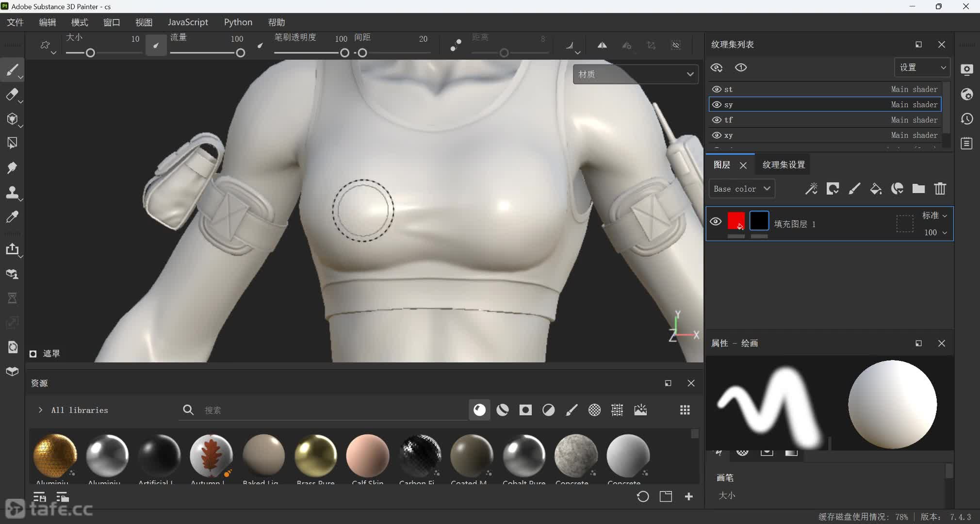Create a new layer folder
The width and height of the screenshot is (980, 524).
pos(918,189)
